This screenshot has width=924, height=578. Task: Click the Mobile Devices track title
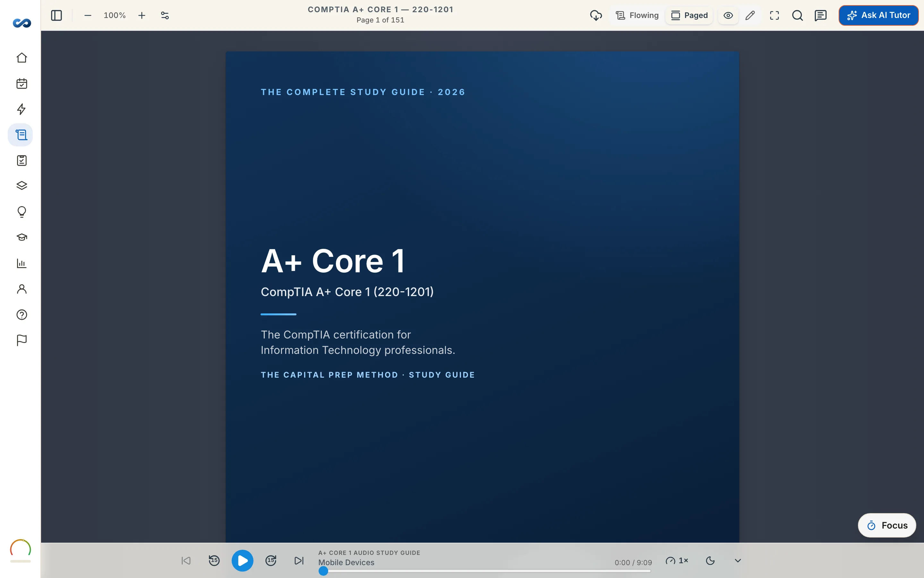point(346,563)
